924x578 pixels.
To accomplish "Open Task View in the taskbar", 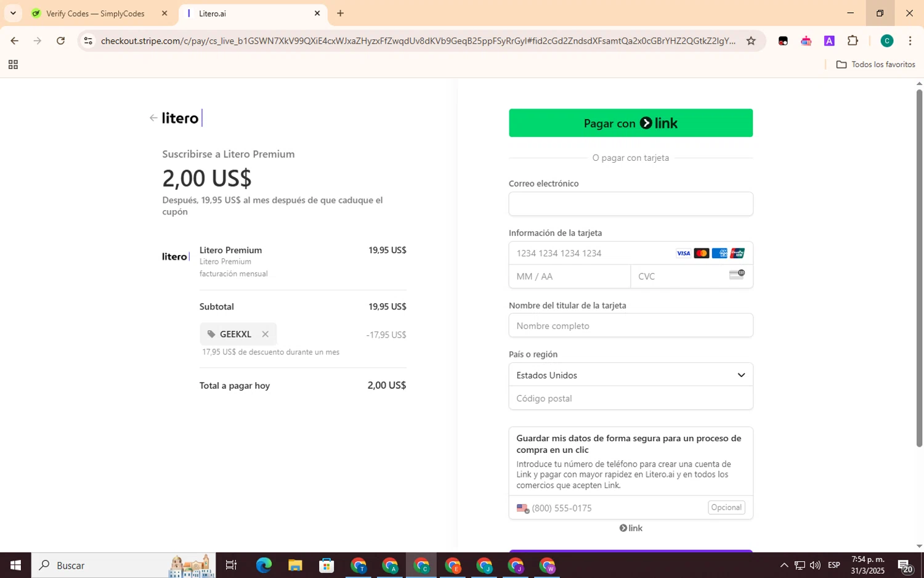I will click(x=231, y=565).
